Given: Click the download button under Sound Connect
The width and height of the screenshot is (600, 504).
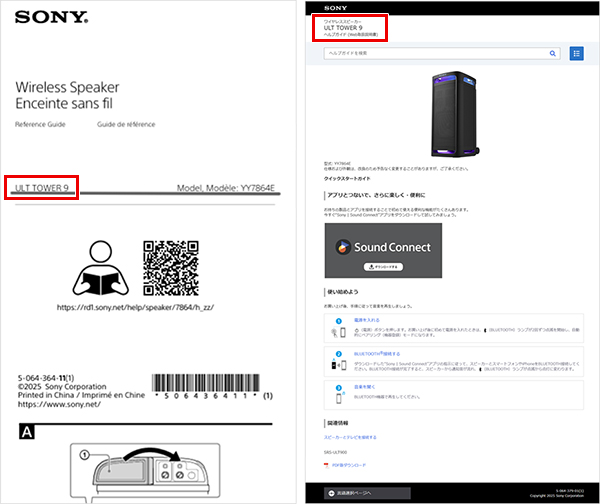Looking at the screenshot, I should [383, 267].
